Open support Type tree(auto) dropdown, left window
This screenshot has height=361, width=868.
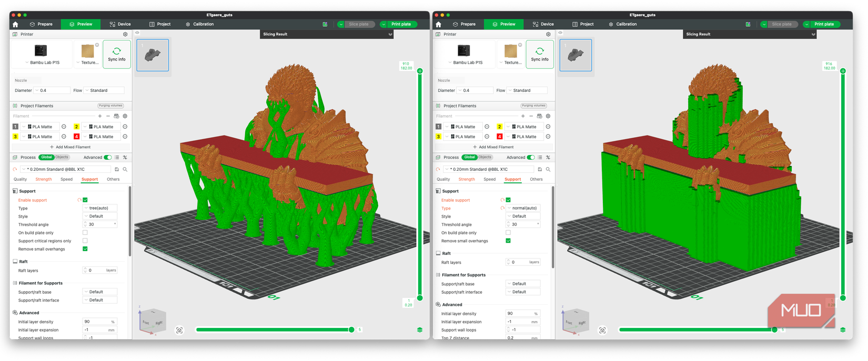pyautogui.click(x=100, y=208)
